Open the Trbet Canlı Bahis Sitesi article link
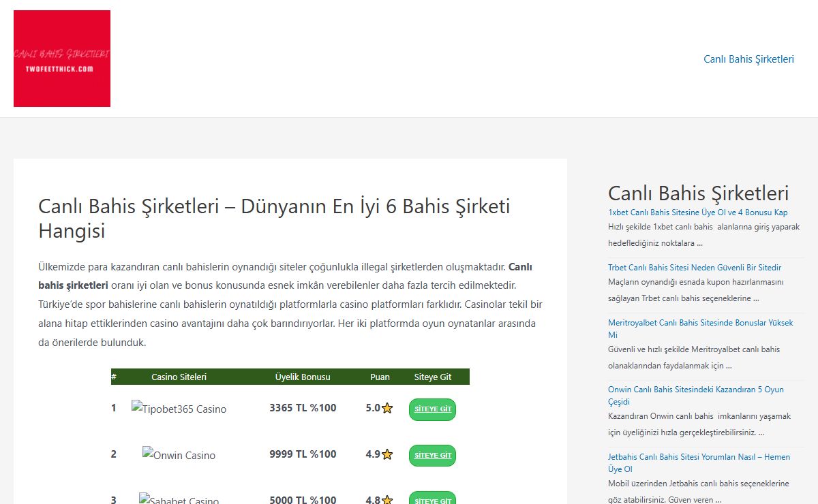 [x=694, y=268]
